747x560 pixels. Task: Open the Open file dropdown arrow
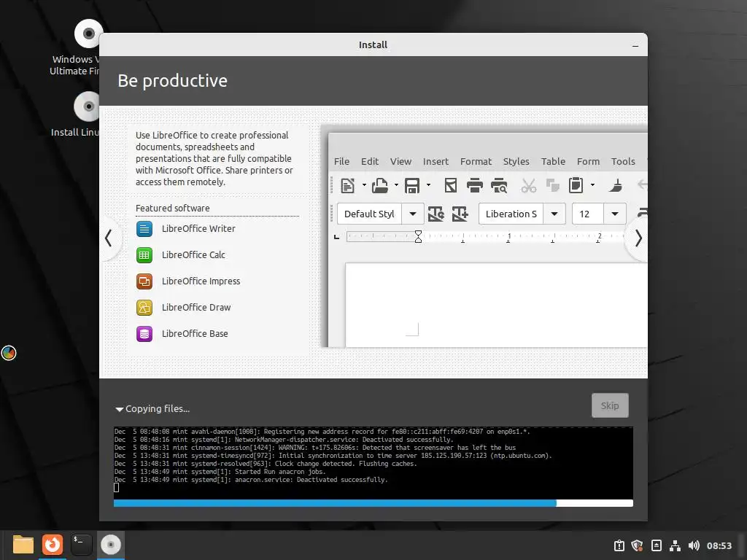396,185
